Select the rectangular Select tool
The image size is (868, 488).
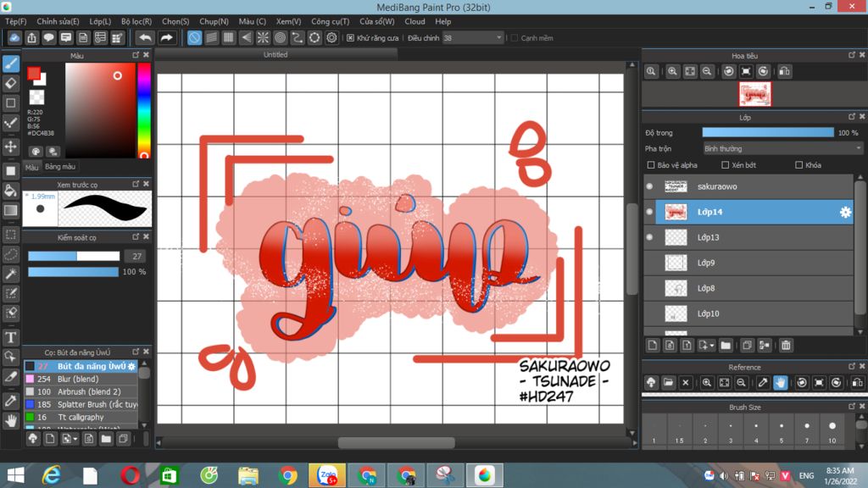11,235
